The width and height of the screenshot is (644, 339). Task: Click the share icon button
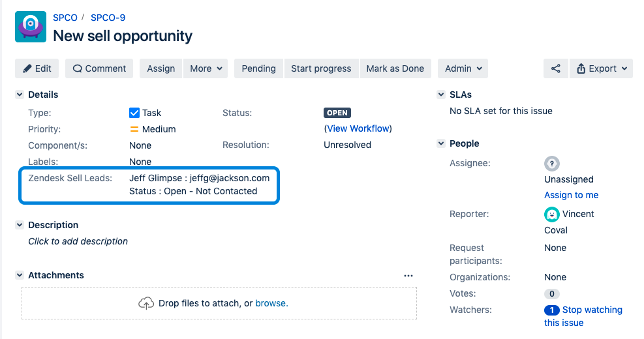coord(555,68)
